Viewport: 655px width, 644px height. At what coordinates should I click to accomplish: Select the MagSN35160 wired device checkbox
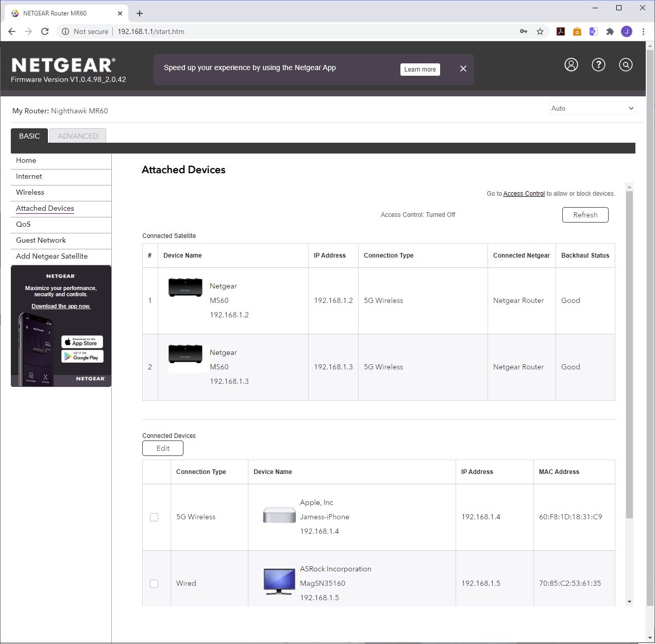tap(154, 584)
